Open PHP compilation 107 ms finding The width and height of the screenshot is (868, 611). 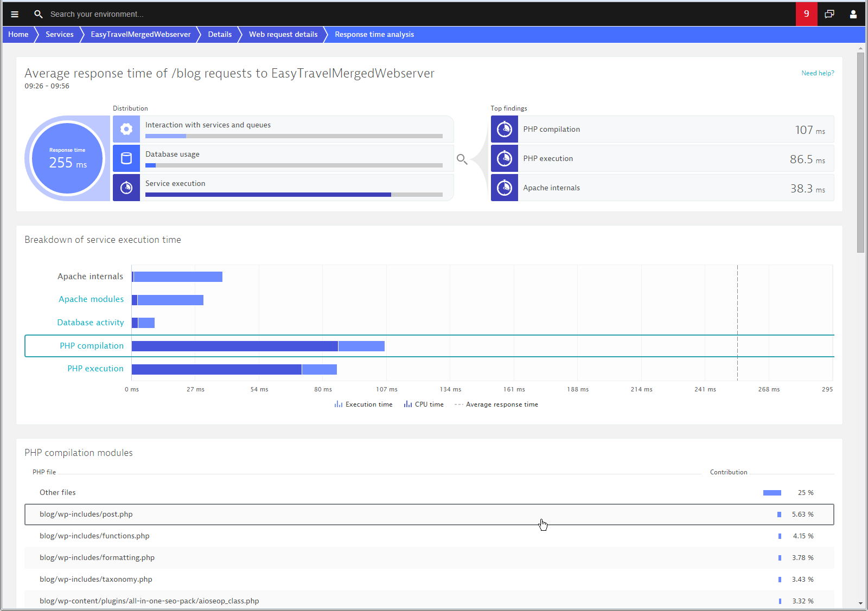click(662, 129)
